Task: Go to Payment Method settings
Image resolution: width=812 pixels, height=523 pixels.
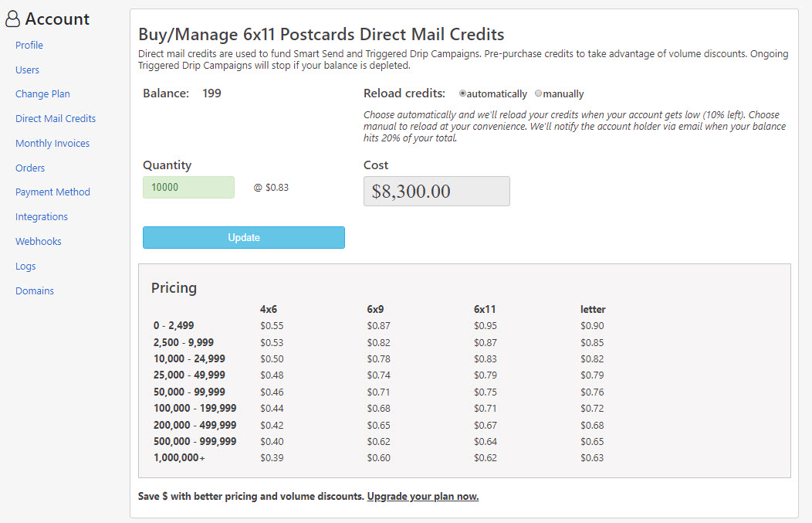Action: coord(52,192)
